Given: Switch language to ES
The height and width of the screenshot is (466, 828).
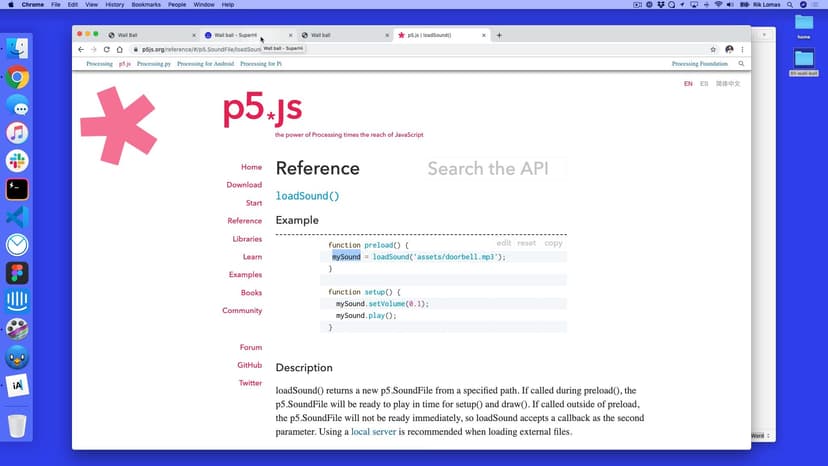Looking at the screenshot, I should [x=704, y=84].
